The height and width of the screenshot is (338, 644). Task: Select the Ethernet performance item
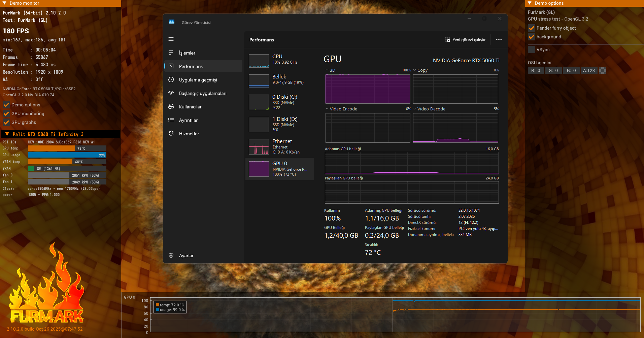coord(280,146)
